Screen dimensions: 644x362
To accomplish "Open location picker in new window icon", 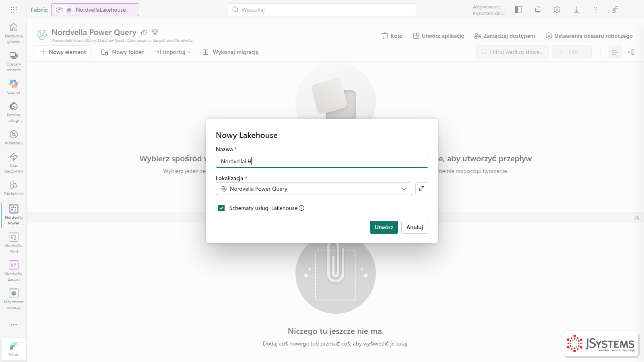I will (x=422, y=189).
